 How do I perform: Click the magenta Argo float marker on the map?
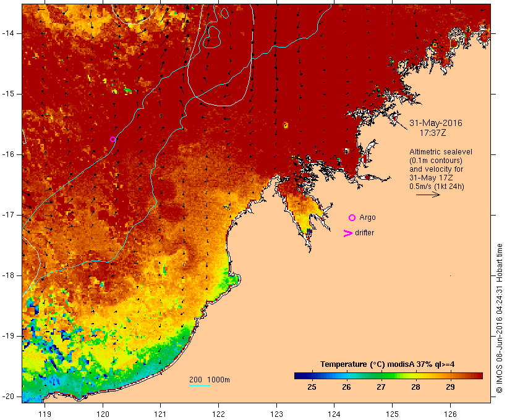tap(113, 139)
